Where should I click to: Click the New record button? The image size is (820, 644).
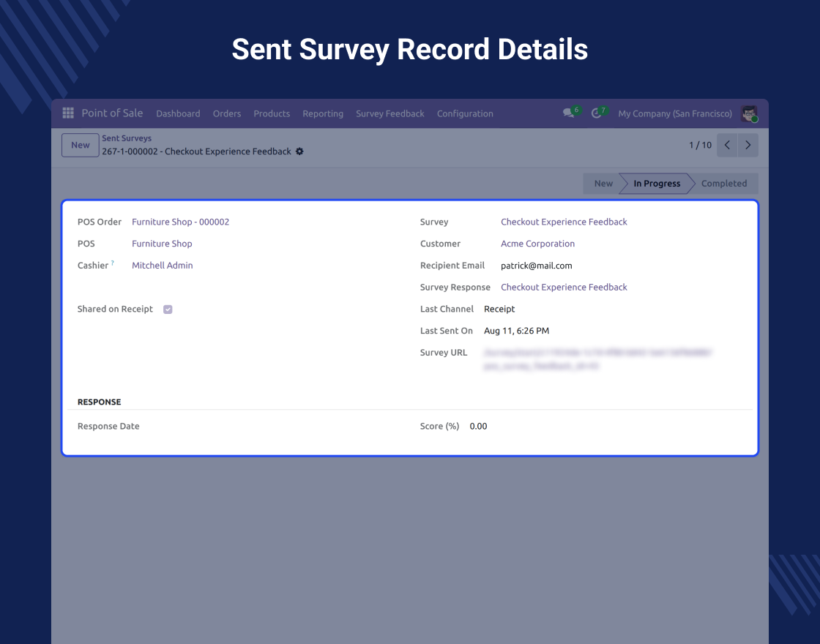[81, 146]
